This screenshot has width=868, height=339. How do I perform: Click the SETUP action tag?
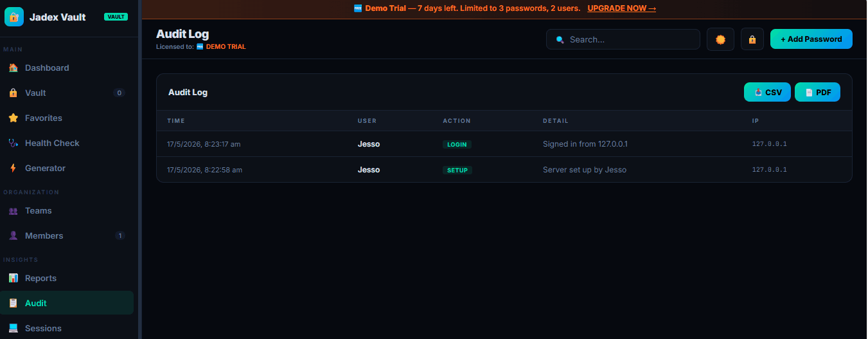[x=457, y=170]
